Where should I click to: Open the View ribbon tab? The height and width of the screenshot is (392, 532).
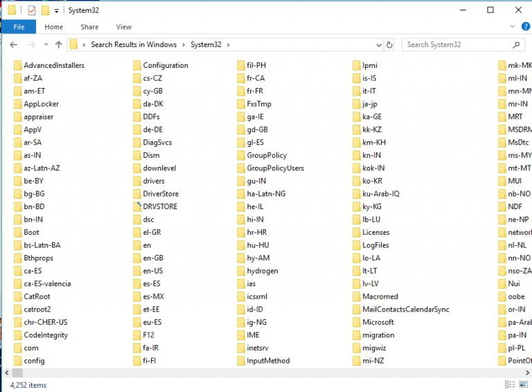tap(124, 27)
